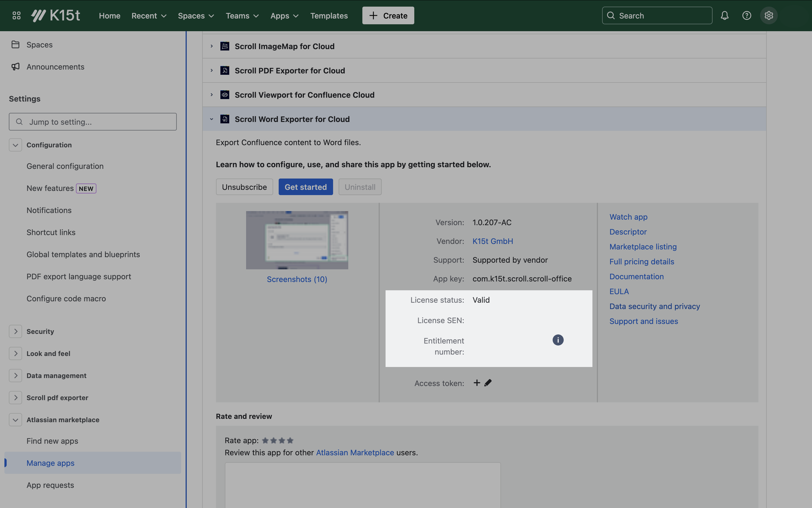Open the Apps dropdown menu

(x=284, y=15)
